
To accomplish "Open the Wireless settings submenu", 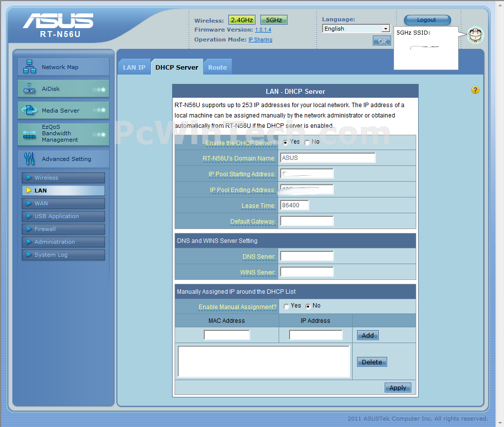I will 63,178.
